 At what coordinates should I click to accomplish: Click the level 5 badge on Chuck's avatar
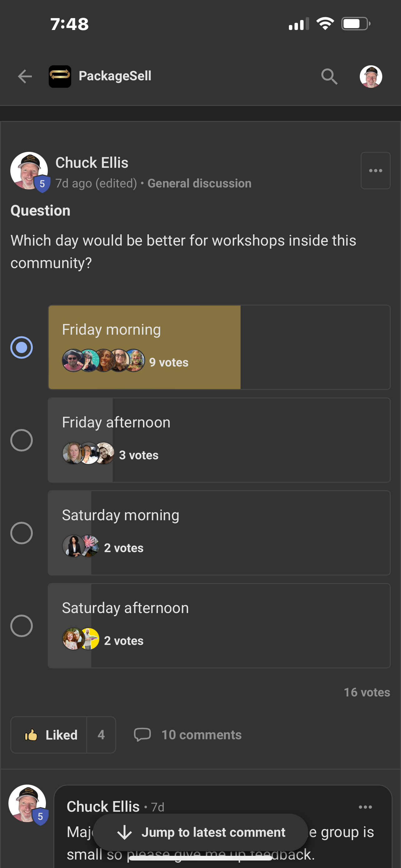tap(42, 184)
